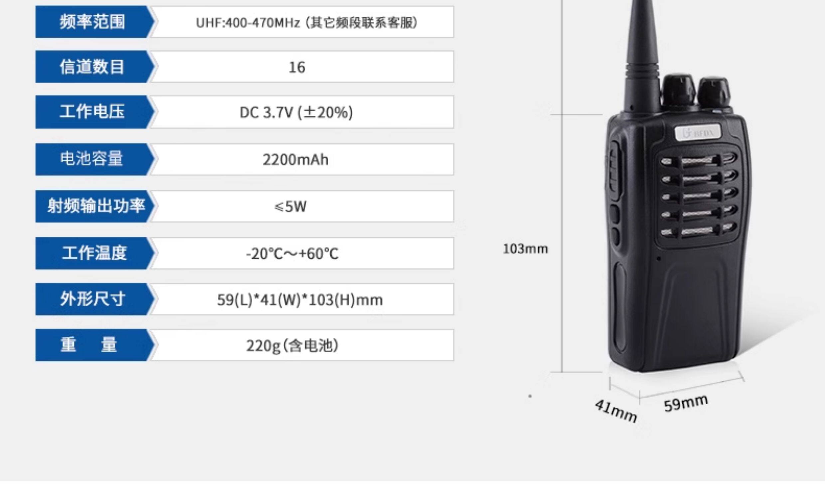825x504 pixels.
Task: Click the walkie-talkie product image
Action: click(x=677, y=188)
